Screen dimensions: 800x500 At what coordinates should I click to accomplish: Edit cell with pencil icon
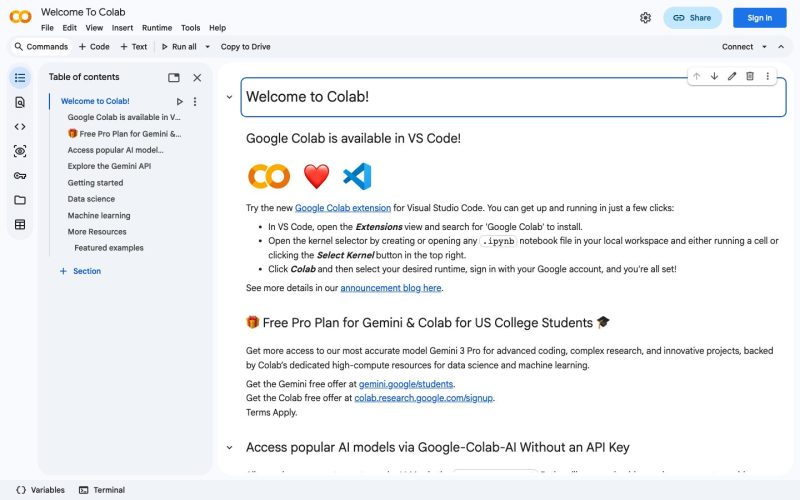(x=732, y=76)
